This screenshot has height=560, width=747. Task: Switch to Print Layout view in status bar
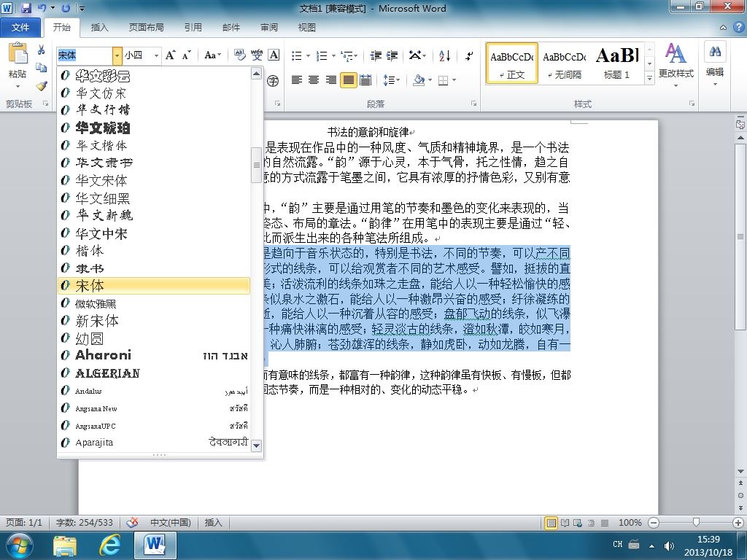(551, 523)
